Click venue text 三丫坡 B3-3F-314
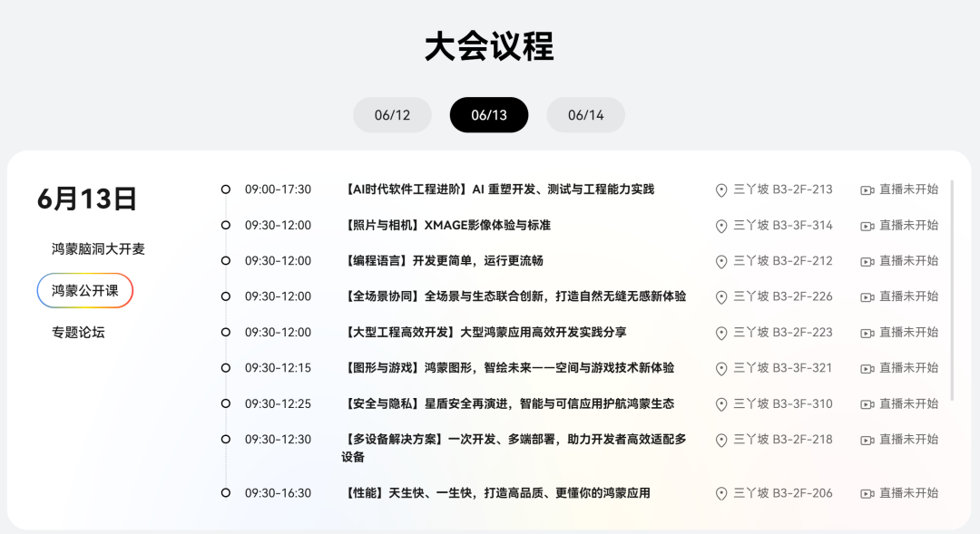Image resolution: width=980 pixels, height=534 pixels. pos(782,225)
